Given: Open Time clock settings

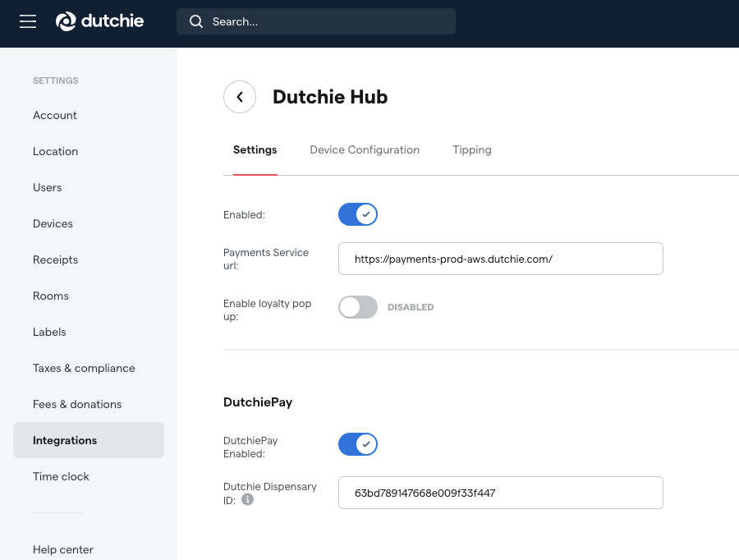Looking at the screenshot, I should [x=61, y=476].
